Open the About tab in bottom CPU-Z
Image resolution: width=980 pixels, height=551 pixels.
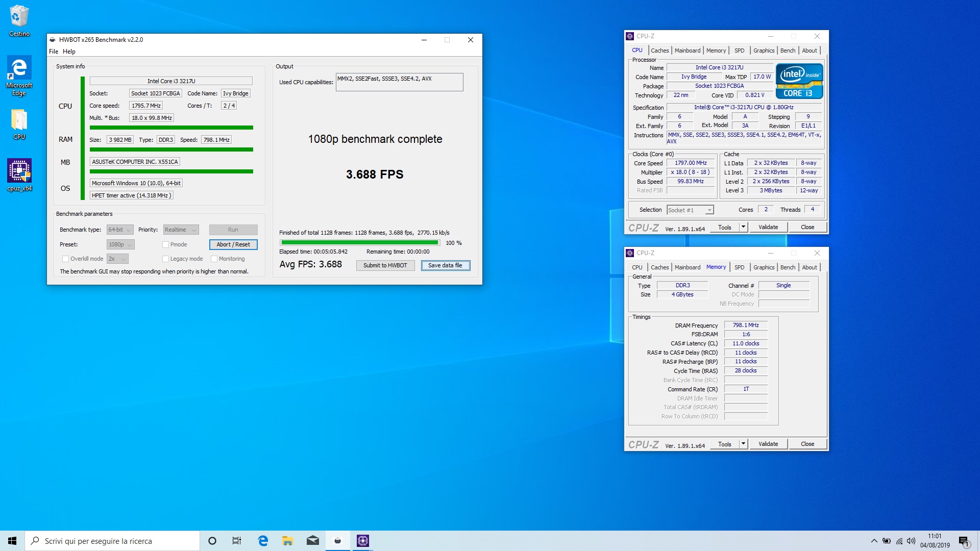810,267
